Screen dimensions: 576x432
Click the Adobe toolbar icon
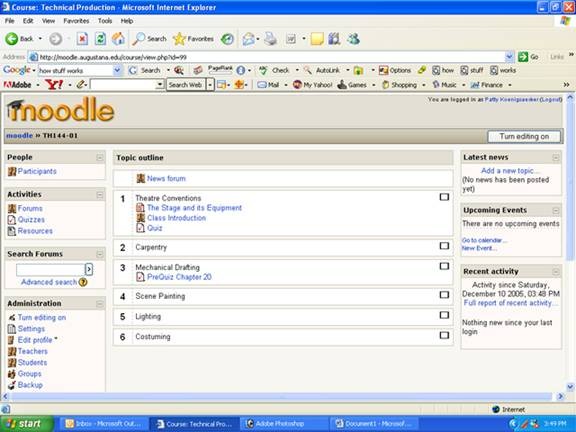[x=17, y=85]
